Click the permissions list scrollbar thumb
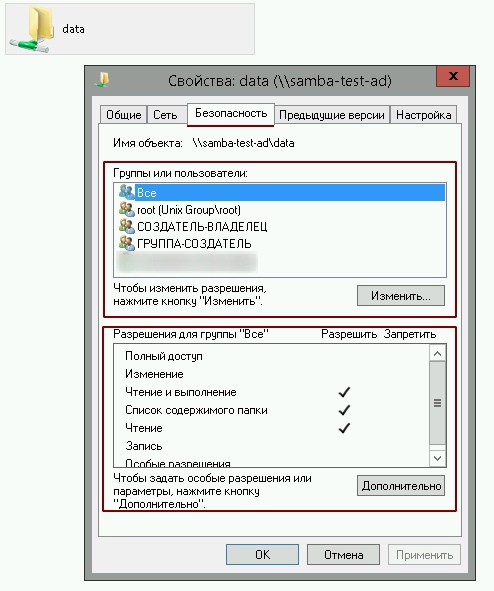Viewport: 494px width, 591px height. pyautogui.click(x=437, y=403)
